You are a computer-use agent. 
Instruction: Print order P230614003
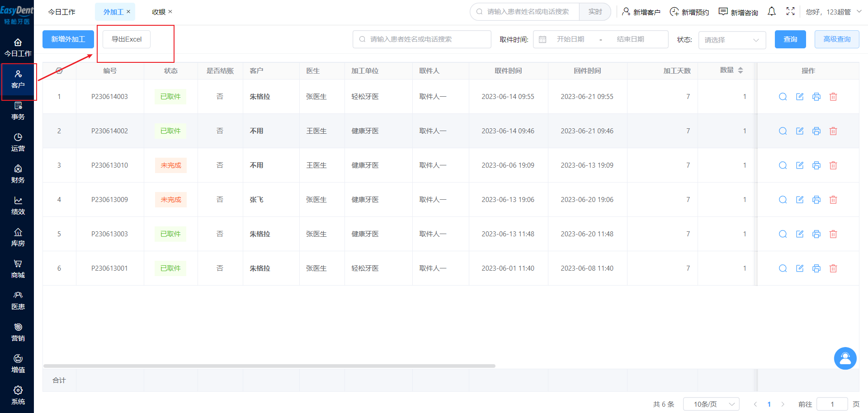pos(816,97)
